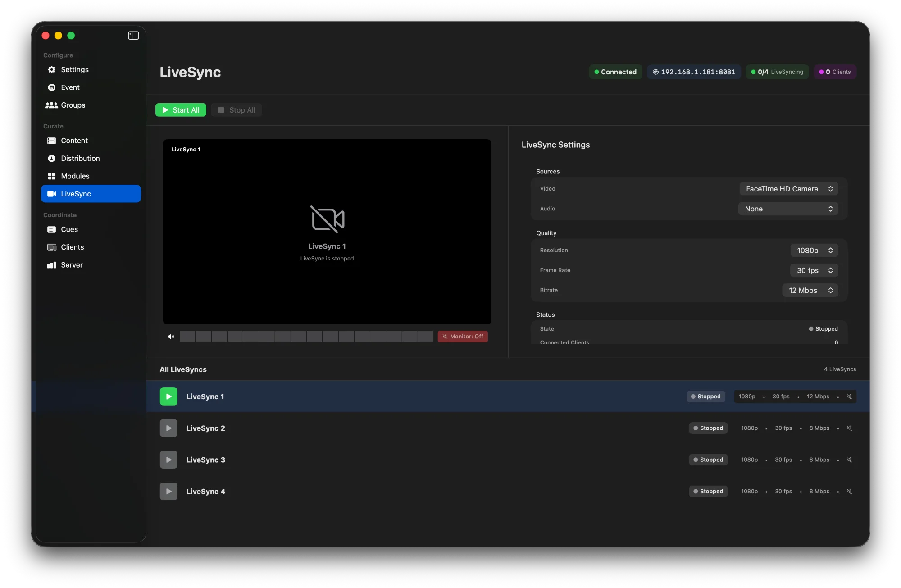Select the Event icon in sidebar

[x=51, y=87]
